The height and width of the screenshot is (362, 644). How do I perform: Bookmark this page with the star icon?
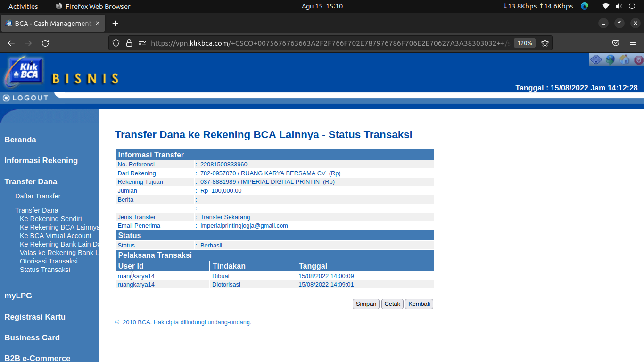[x=545, y=43]
